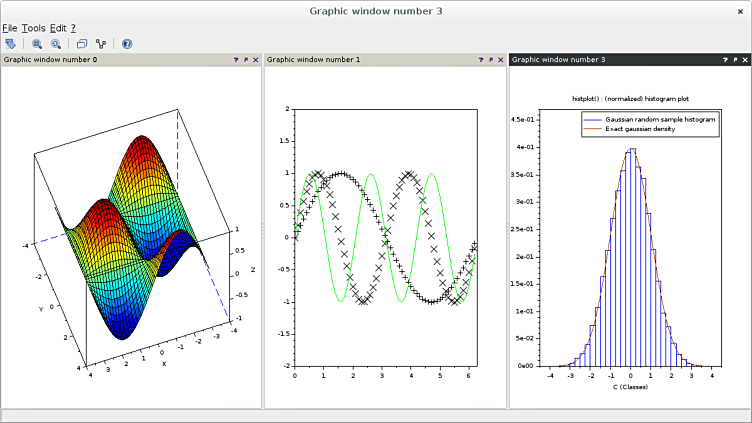Image resolution: width=752 pixels, height=423 pixels.
Task: Open the File menu
Action: pos(10,28)
